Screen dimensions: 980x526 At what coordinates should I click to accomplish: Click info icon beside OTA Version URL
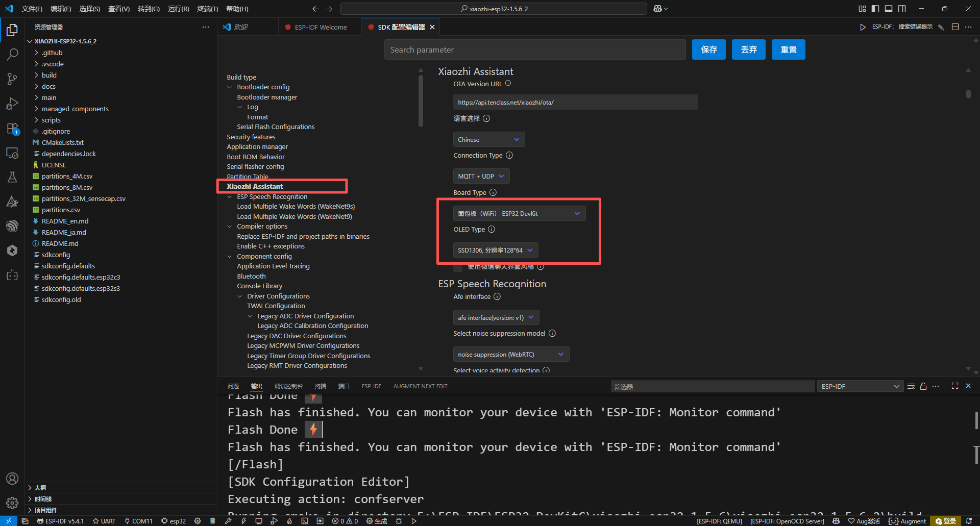tap(508, 83)
